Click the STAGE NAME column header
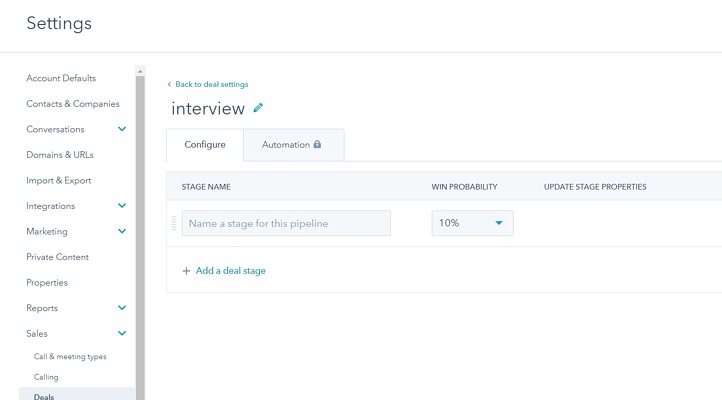This screenshot has width=722, height=400. [x=206, y=187]
